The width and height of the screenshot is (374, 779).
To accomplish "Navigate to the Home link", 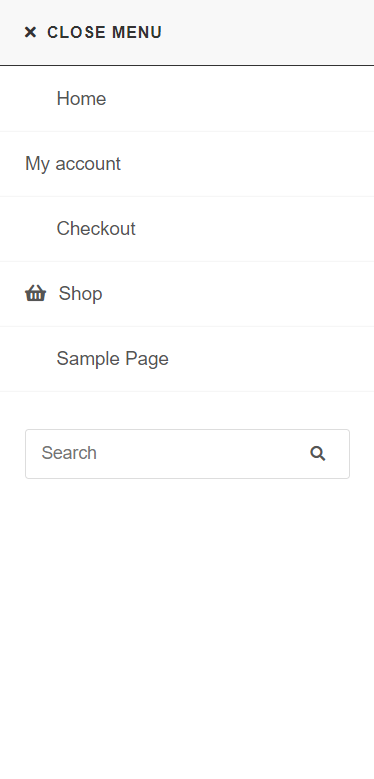I will (81, 98).
